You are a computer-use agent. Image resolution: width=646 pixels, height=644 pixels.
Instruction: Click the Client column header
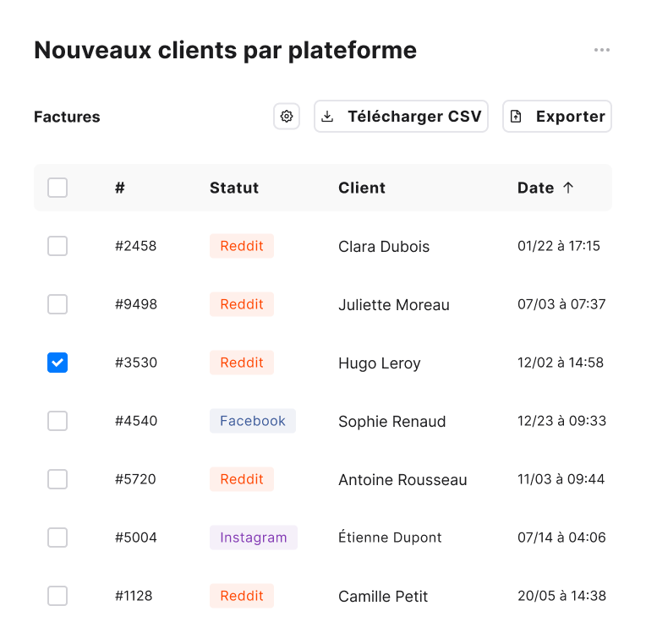[x=362, y=188]
